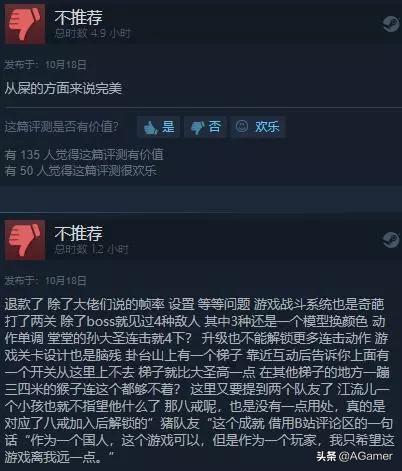Click the Steam logo on first review
402x471 pixels.
tap(391, 24)
